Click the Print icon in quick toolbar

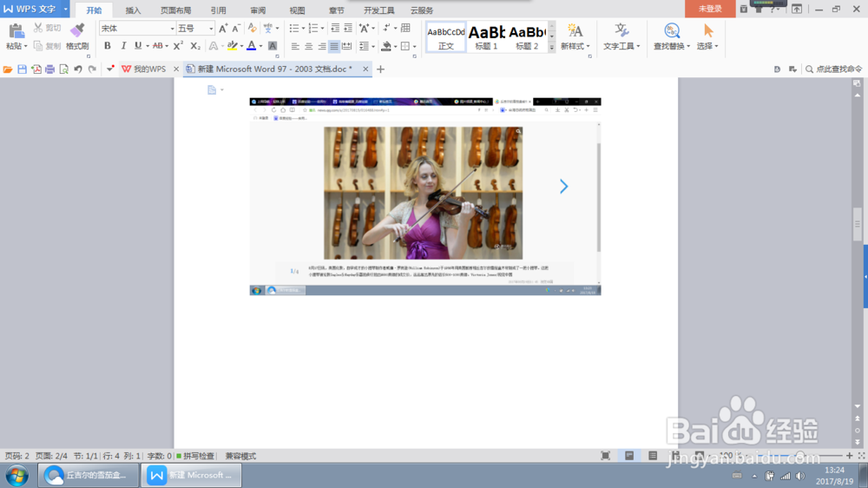coord(49,69)
